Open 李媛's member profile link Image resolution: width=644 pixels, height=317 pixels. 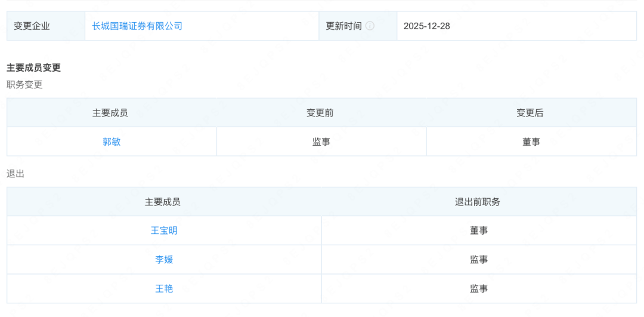165,260
